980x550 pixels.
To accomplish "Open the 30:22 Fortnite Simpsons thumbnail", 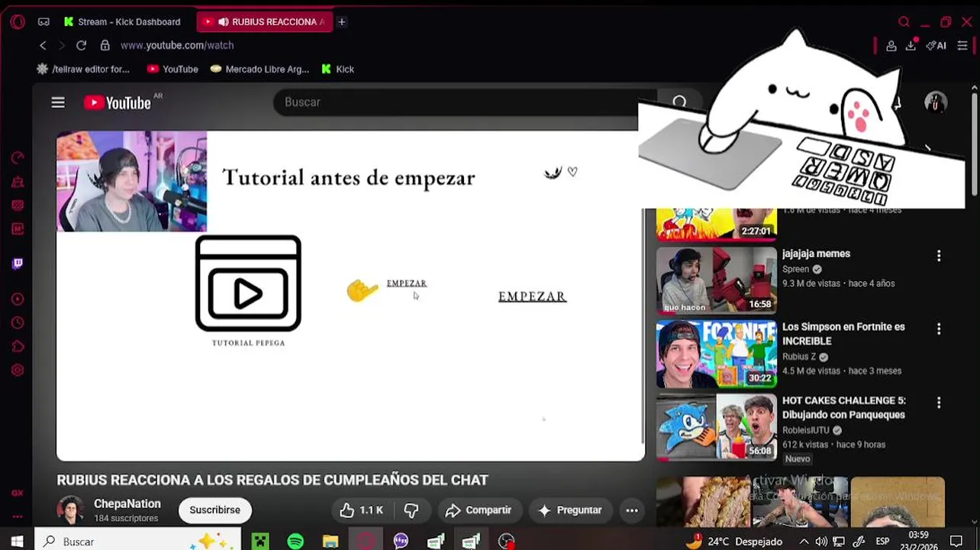I will coord(717,354).
